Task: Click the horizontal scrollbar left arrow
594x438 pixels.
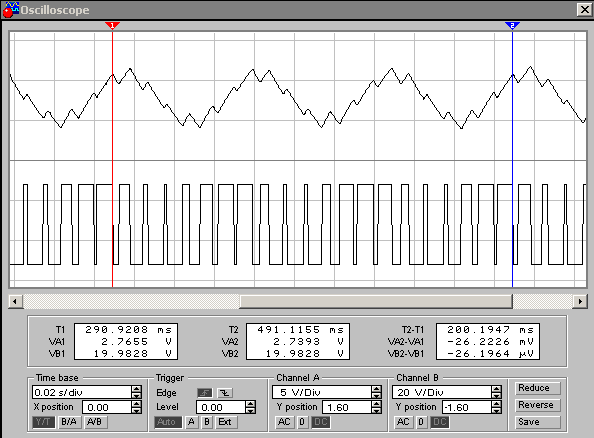Action: coord(15,302)
